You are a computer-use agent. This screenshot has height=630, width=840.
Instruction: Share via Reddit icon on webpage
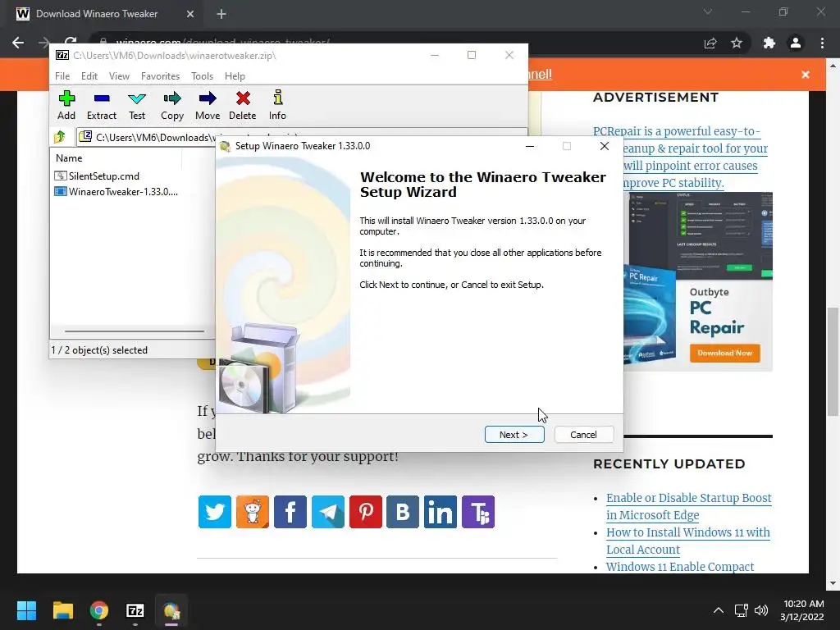253,512
